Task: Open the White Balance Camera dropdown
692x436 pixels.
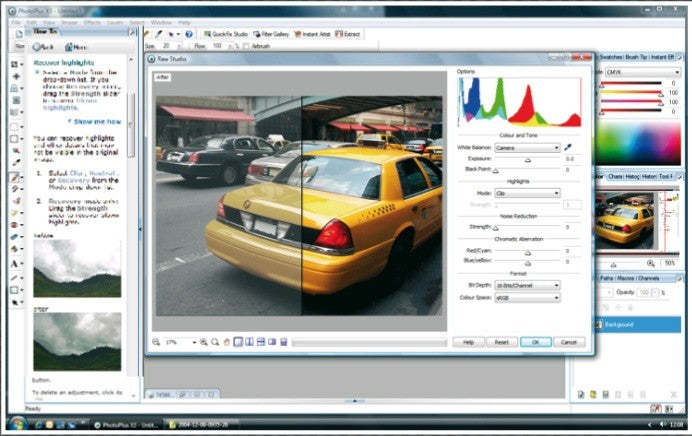Action: click(x=527, y=147)
